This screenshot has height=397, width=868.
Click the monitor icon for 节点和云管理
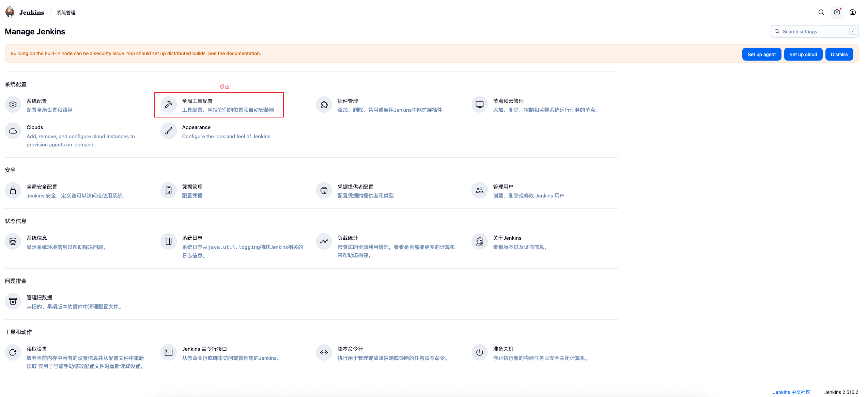tap(479, 105)
